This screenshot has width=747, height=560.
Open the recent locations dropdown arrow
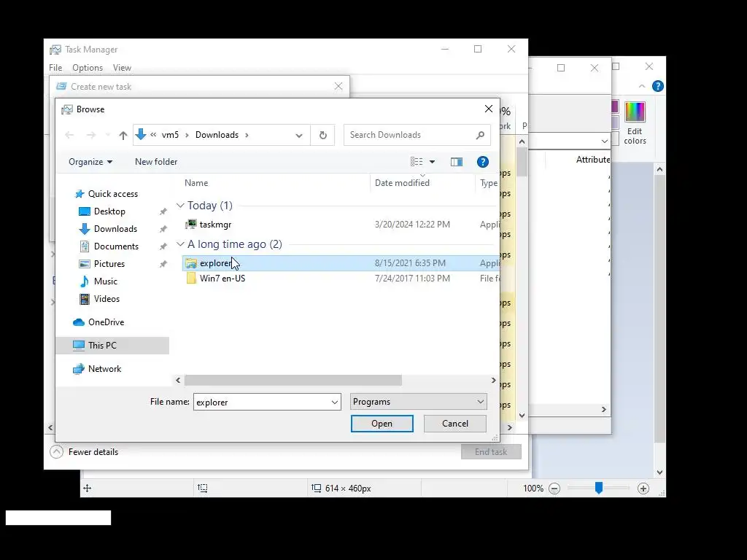click(108, 135)
